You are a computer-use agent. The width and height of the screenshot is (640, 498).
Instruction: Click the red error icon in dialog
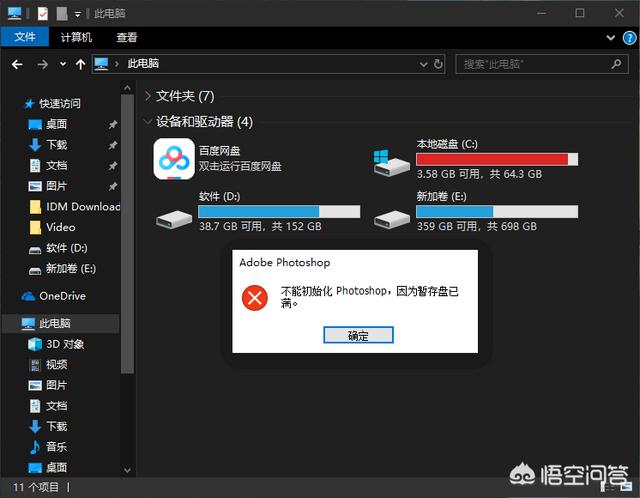pyautogui.click(x=255, y=298)
